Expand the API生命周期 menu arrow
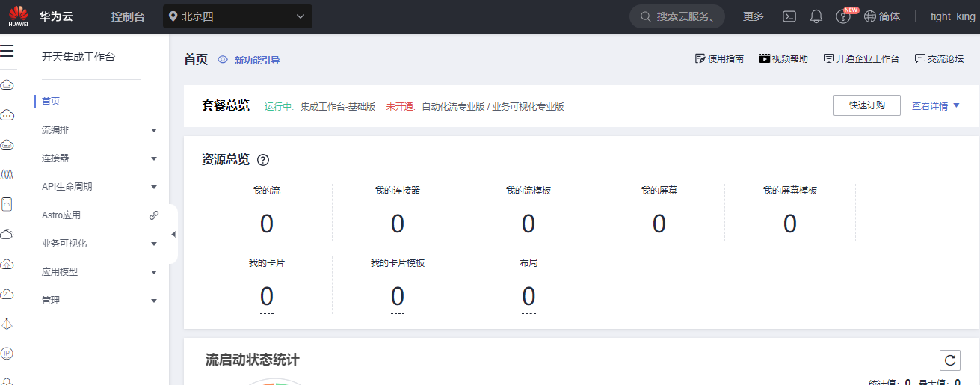The width and height of the screenshot is (980, 385). [x=154, y=187]
